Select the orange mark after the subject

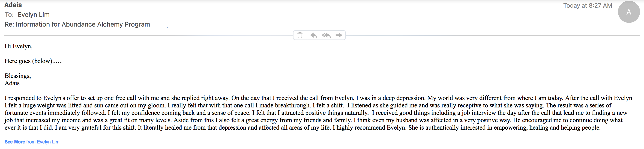click(152, 24)
